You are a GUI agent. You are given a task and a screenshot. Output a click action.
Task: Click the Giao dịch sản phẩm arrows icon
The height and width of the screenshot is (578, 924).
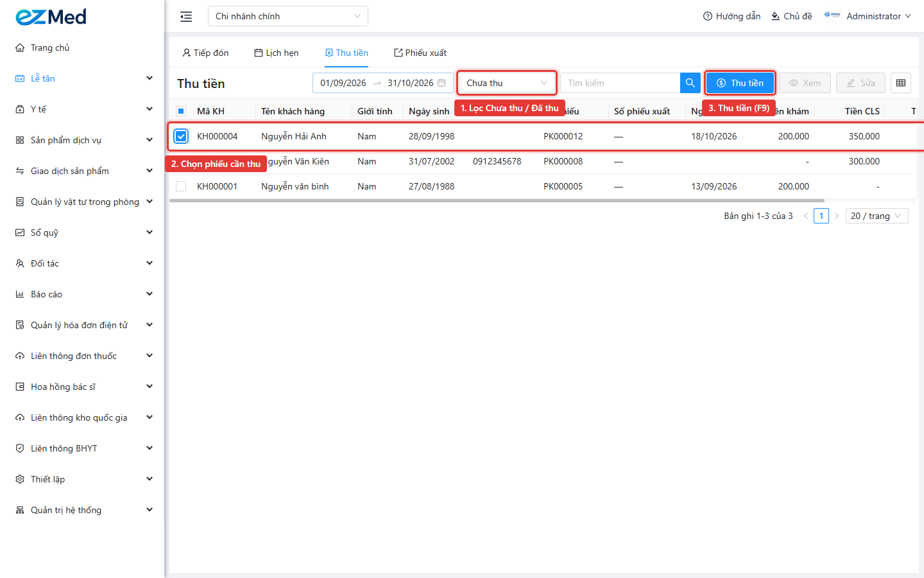[x=20, y=171]
